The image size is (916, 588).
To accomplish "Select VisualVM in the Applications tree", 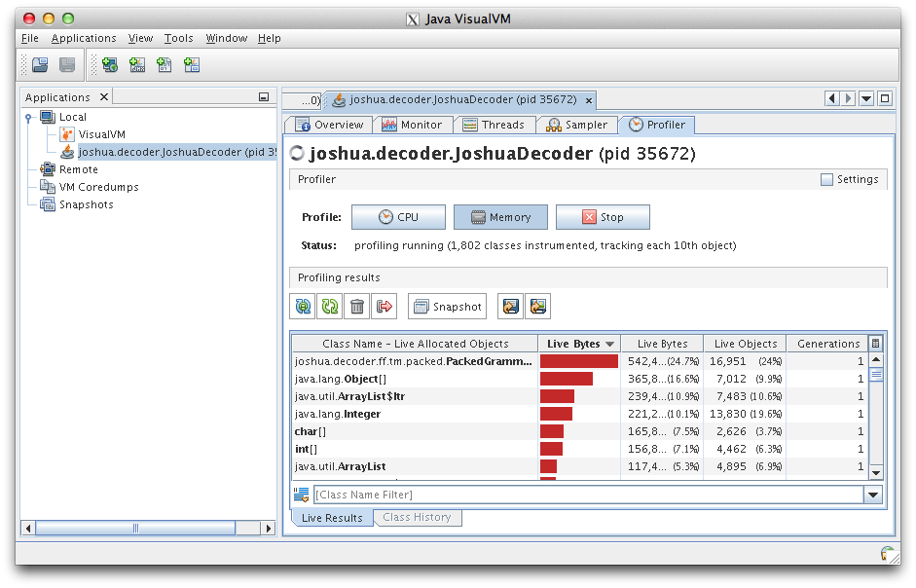I will point(101,134).
